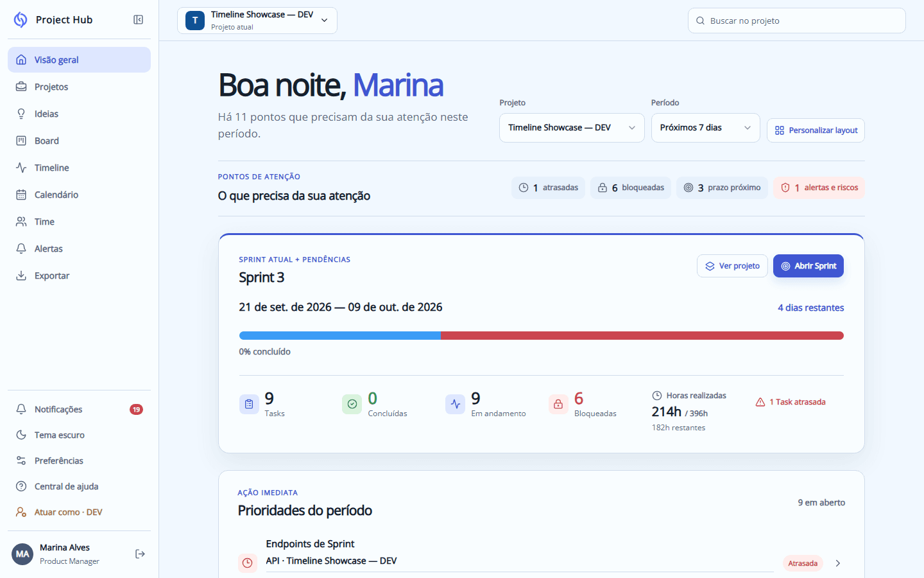Click Personalizar layout button
The image size is (924, 578).
816,130
